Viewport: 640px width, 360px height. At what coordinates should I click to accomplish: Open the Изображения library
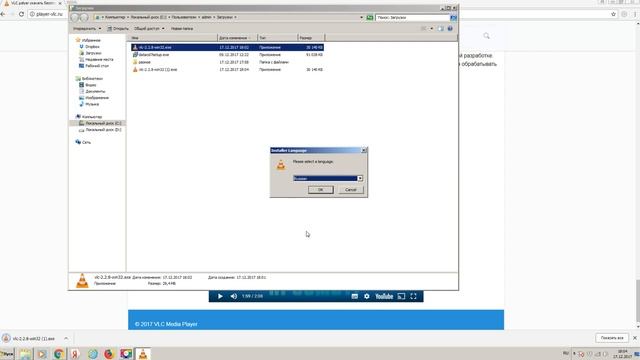coord(94,98)
